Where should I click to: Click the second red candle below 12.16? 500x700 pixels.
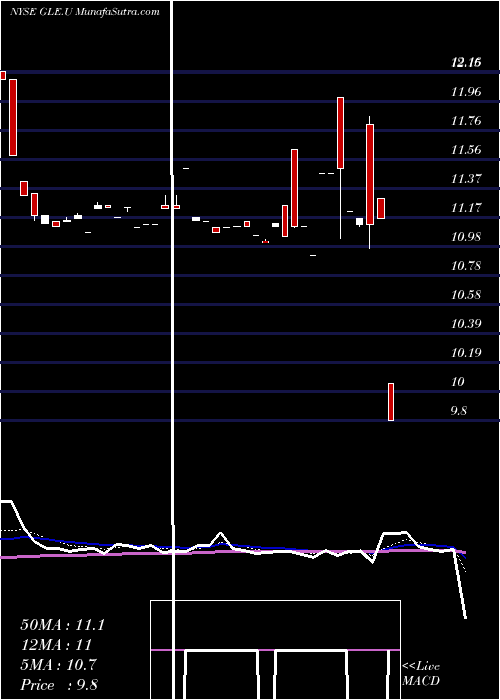click(x=13, y=117)
